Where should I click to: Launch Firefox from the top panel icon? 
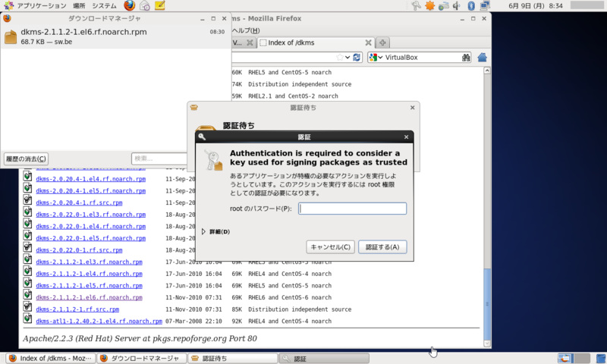tap(129, 5)
